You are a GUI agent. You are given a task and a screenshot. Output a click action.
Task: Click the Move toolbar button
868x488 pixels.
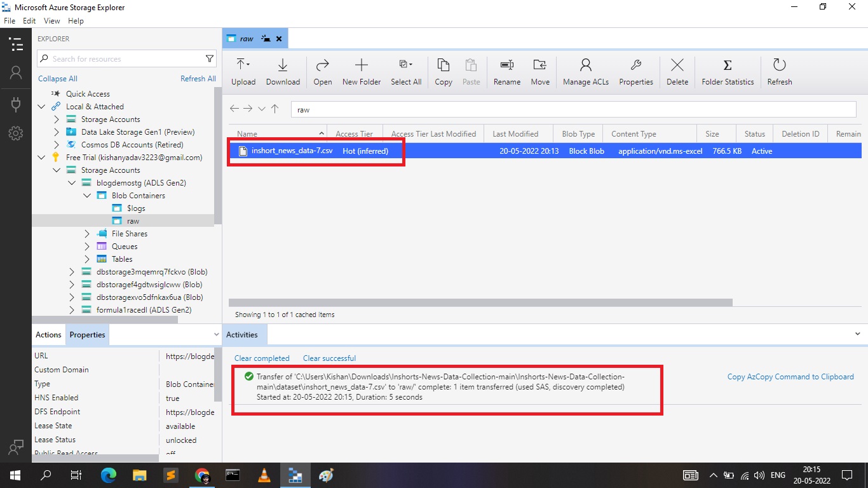pyautogui.click(x=540, y=72)
